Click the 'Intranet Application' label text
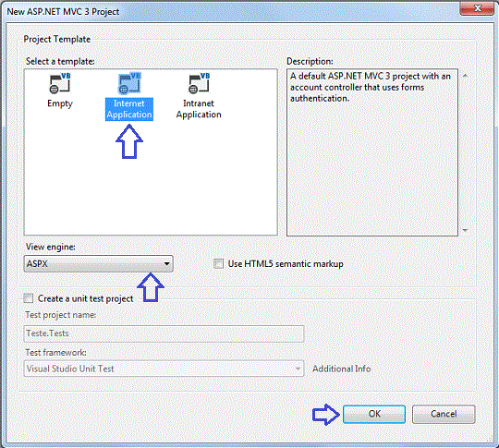This screenshot has width=499, height=448. [x=199, y=109]
